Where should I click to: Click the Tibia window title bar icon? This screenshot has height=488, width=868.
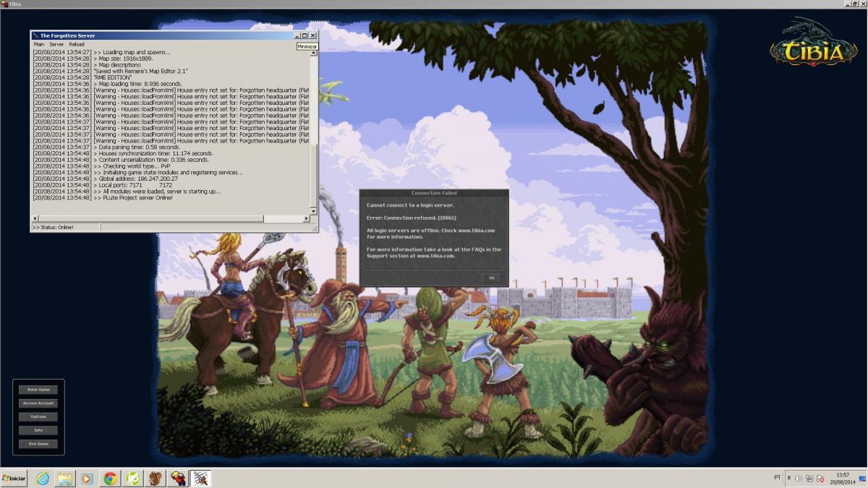pos(4,4)
